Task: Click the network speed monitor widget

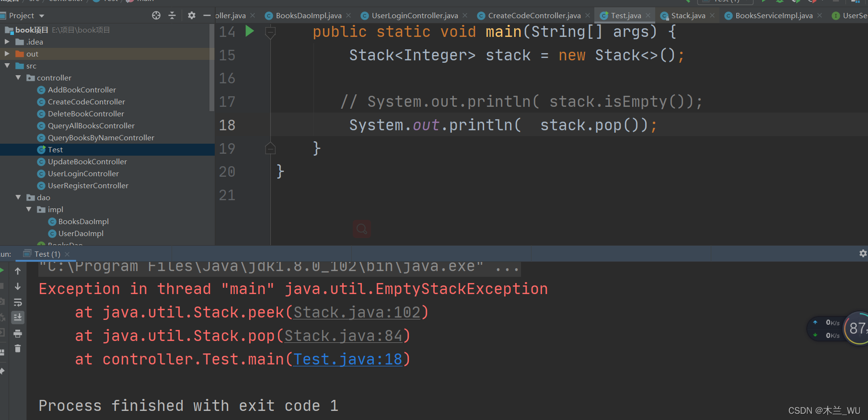Action: pos(837,329)
